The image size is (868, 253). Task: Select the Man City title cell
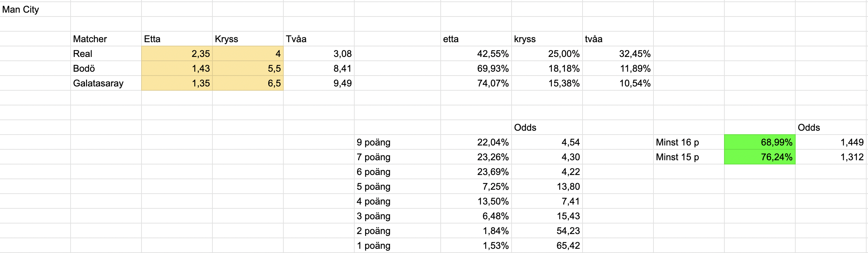coord(35,9)
